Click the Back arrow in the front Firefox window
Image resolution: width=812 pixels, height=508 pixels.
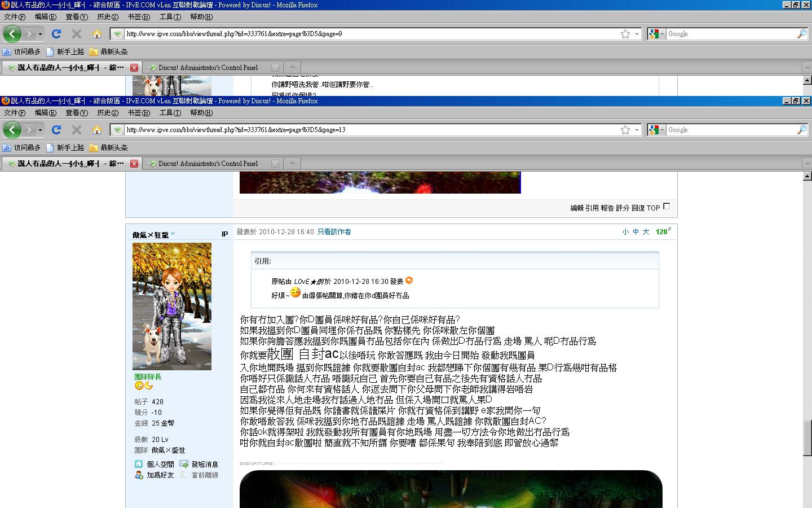click(12, 130)
